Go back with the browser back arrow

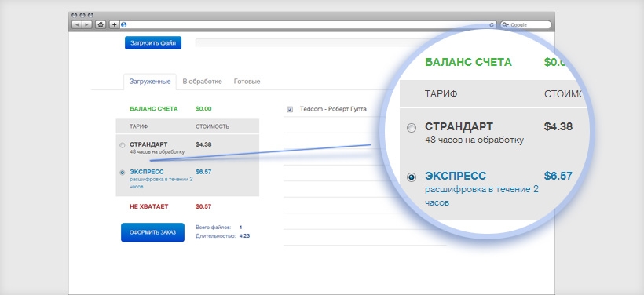[x=77, y=25]
